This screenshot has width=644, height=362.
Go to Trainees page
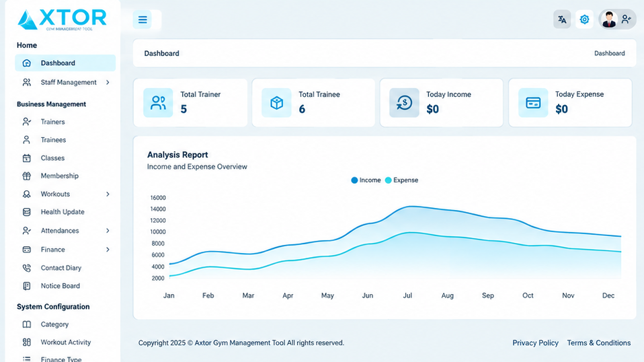coord(53,140)
